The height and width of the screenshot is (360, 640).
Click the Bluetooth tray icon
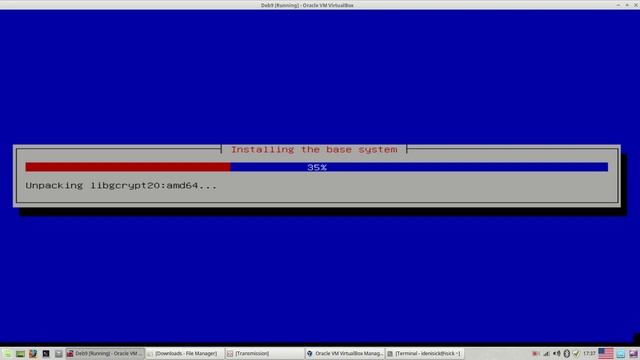pos(567,353)
